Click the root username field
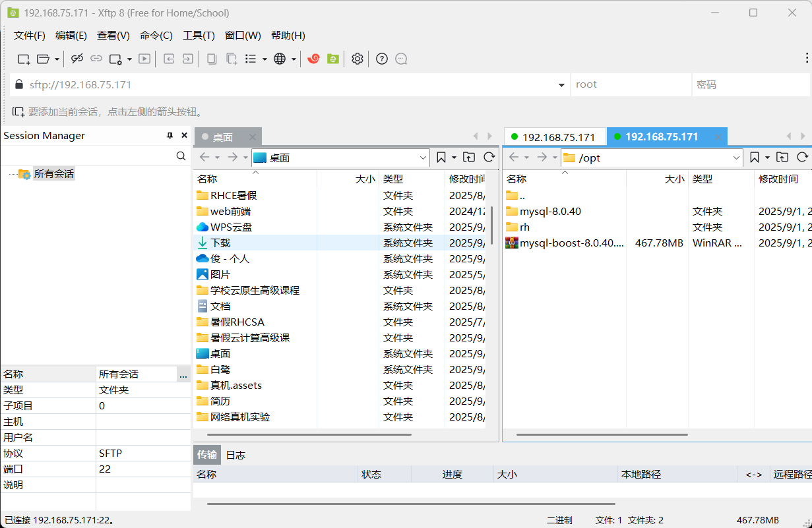 [x=631, y=84]
